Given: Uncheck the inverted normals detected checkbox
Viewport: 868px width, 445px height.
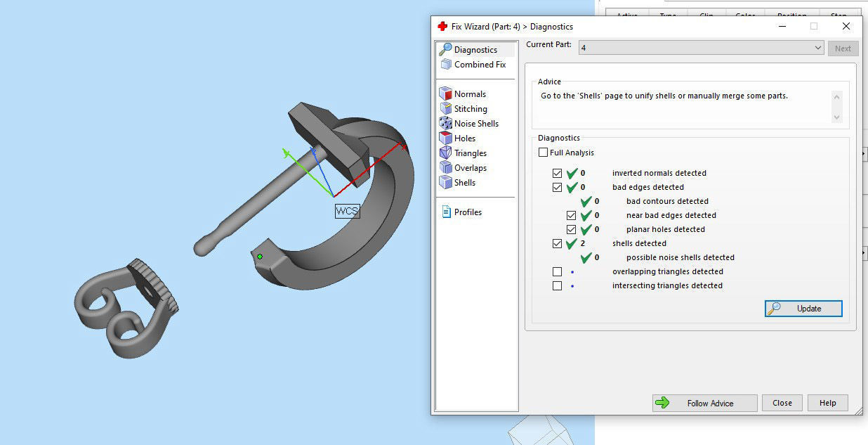Looking at the screenshot, I should (558, 173).
